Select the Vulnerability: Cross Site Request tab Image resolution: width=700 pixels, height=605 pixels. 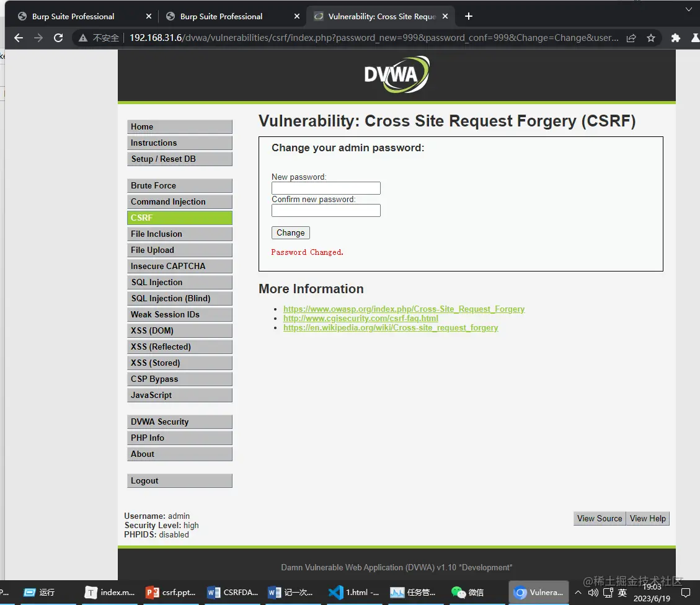coord(381,17)
